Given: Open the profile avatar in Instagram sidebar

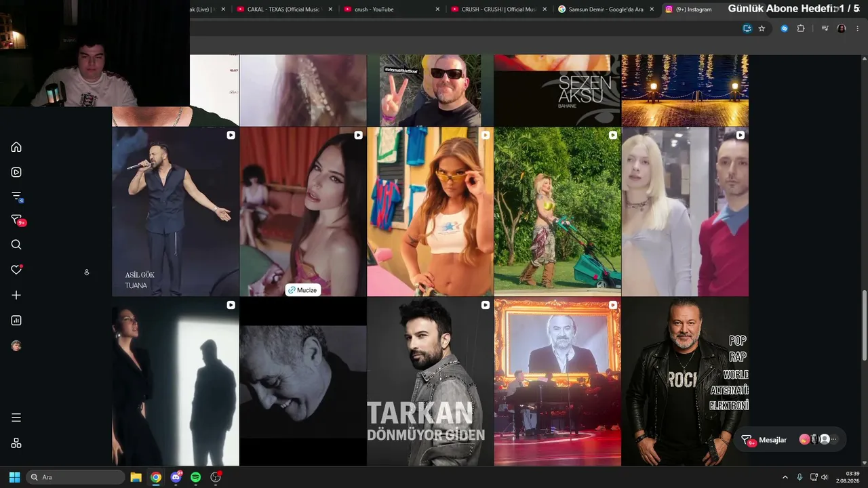Looking at the screenshot, I should (16, 346).
